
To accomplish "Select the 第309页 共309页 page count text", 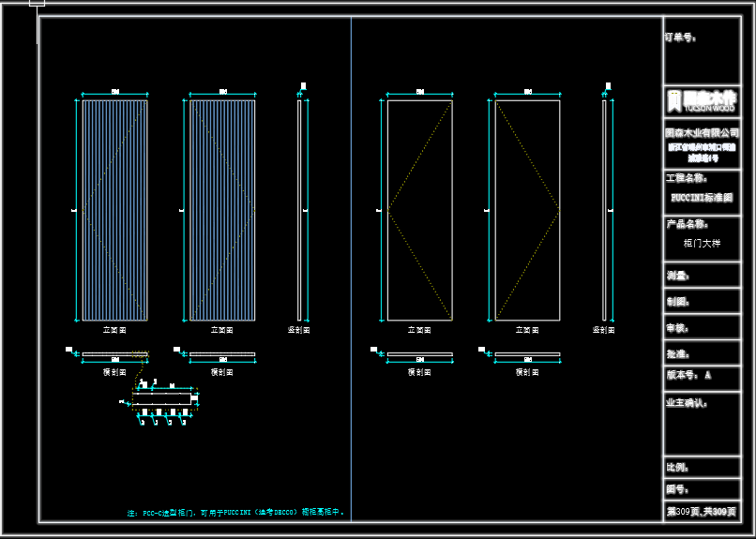I will click(702, 512).
